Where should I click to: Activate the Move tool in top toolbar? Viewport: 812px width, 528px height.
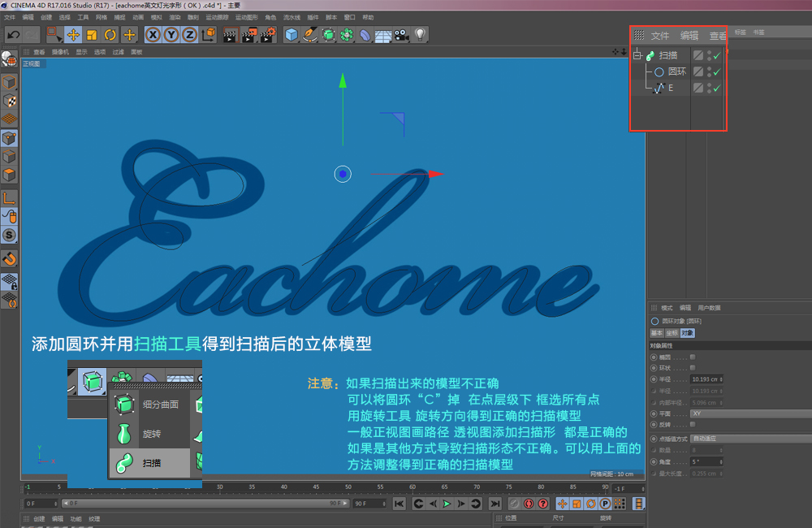click(73, 35)
